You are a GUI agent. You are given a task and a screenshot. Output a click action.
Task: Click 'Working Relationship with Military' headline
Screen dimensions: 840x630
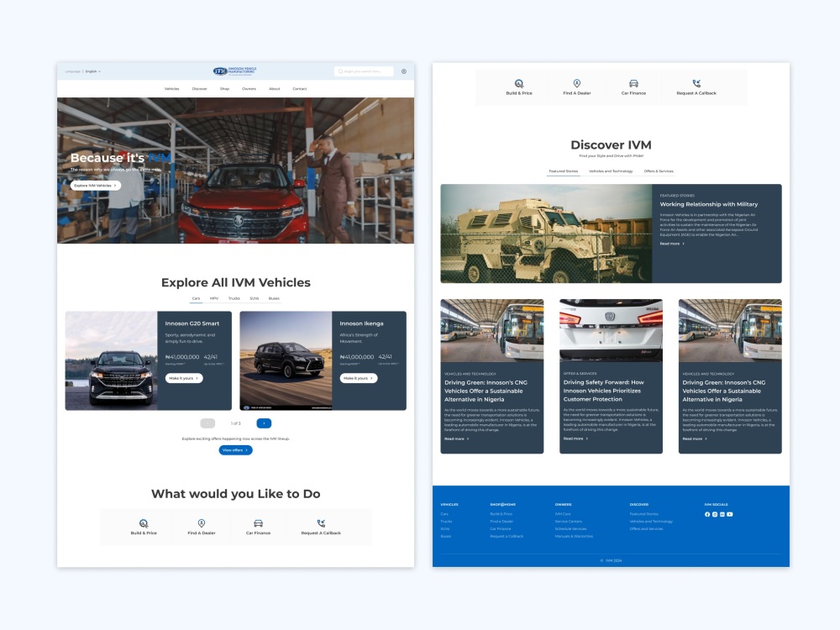click(x=709, y=205)
